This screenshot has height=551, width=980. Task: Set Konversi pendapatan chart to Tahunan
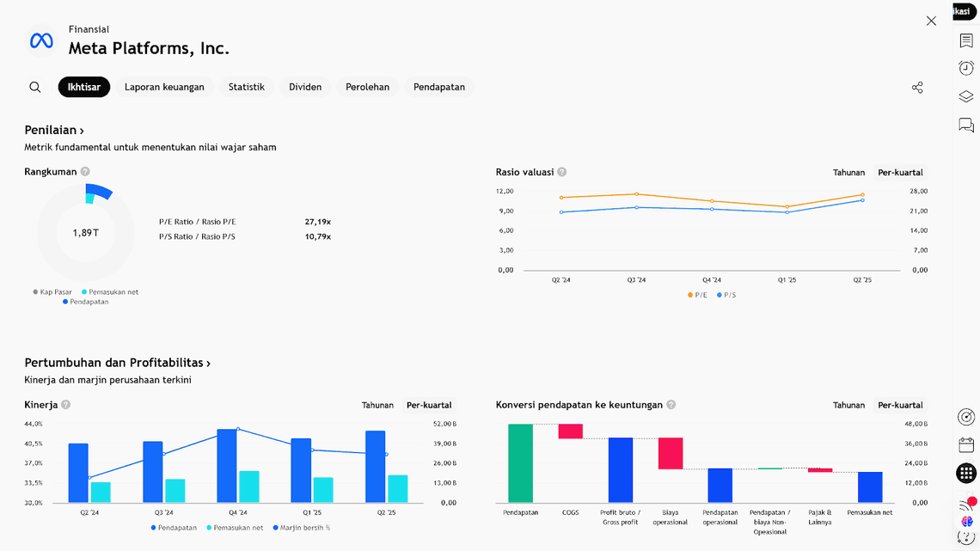(848, 405)
